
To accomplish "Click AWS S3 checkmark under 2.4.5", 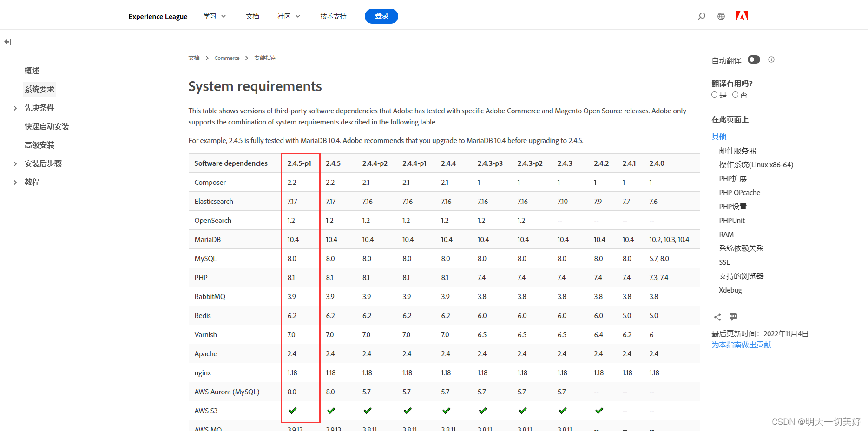I will (331, 411).
